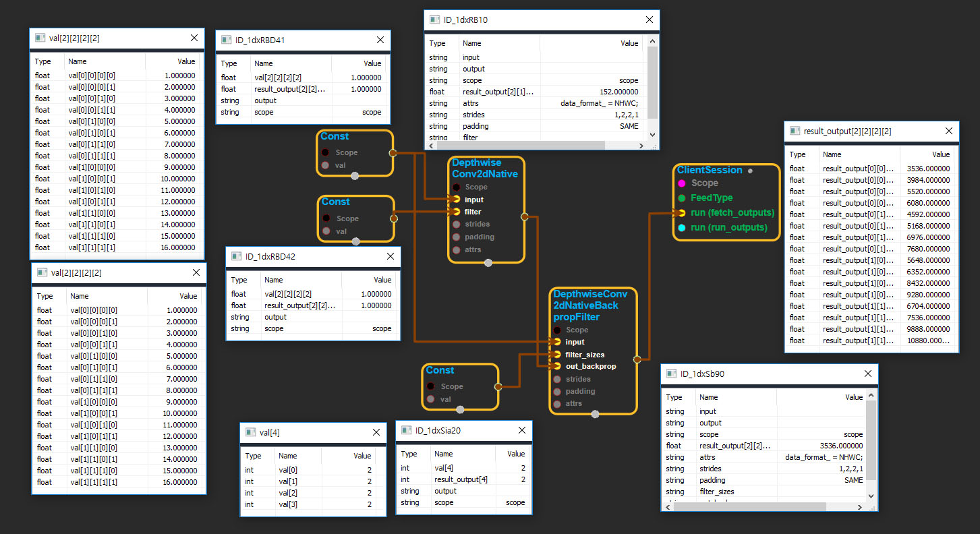Click the green FeedType pin on ClientSession
980x534 pixels.
click(x=682, y=198)
